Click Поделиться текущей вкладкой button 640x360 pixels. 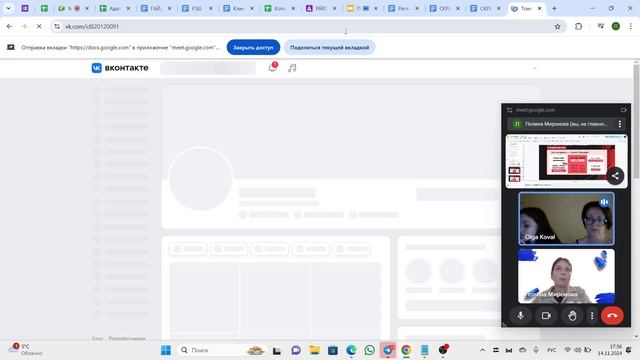pyautogui.click(x=329, y=47)
